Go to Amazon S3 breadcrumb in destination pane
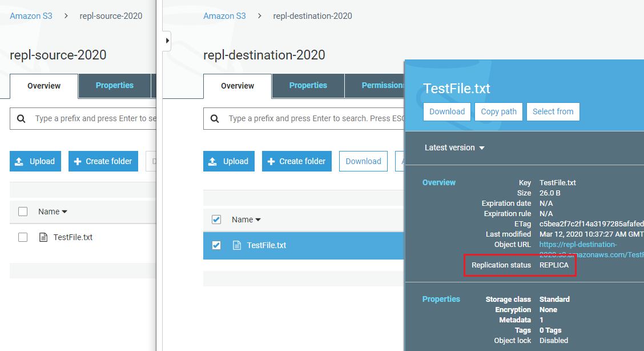Viewport: 644px width, 351px height. coord(225,16)
